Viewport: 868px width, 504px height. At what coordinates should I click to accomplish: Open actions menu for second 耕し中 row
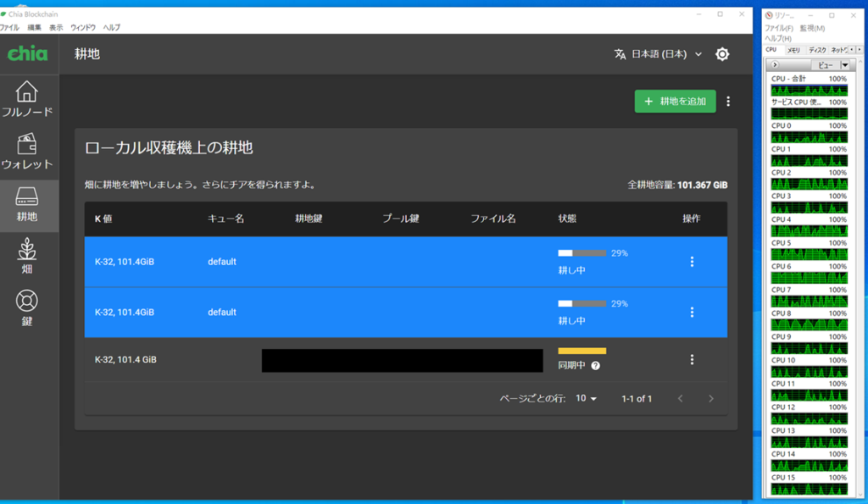[692, 312]
